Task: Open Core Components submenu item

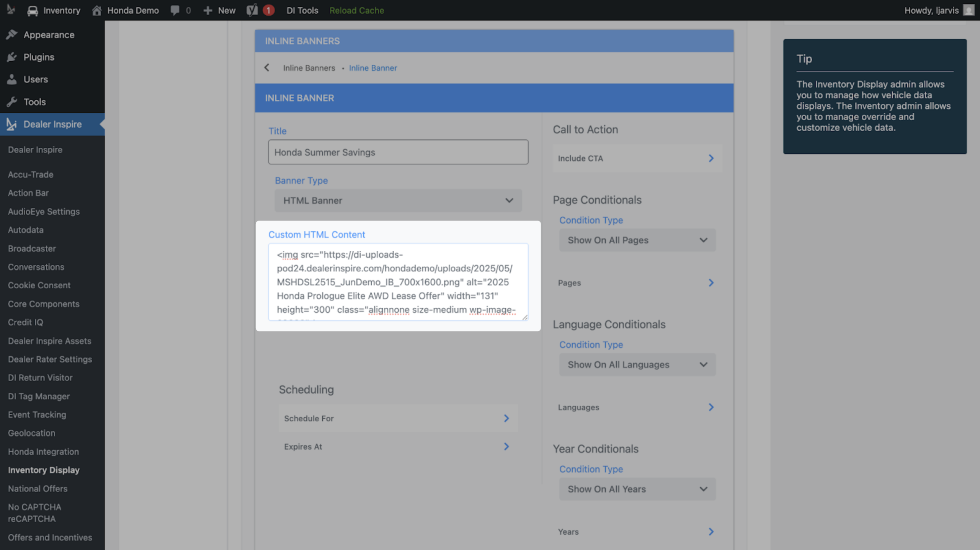Action: (x=44, y=304)
